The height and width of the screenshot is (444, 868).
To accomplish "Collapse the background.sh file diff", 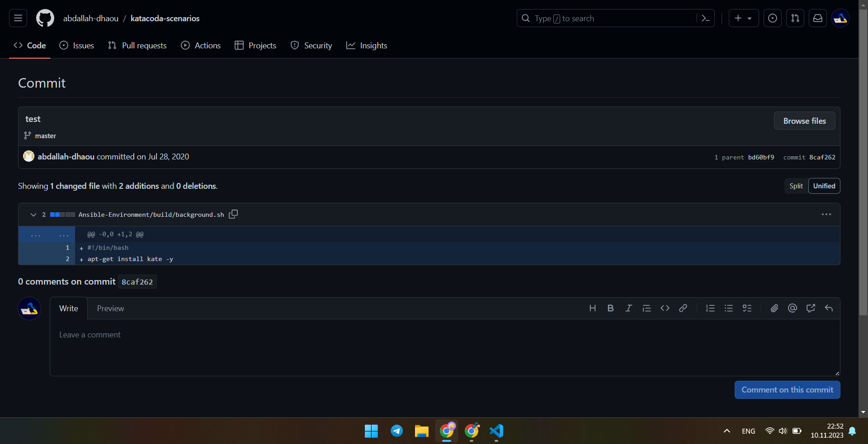I will coord(33,215).
